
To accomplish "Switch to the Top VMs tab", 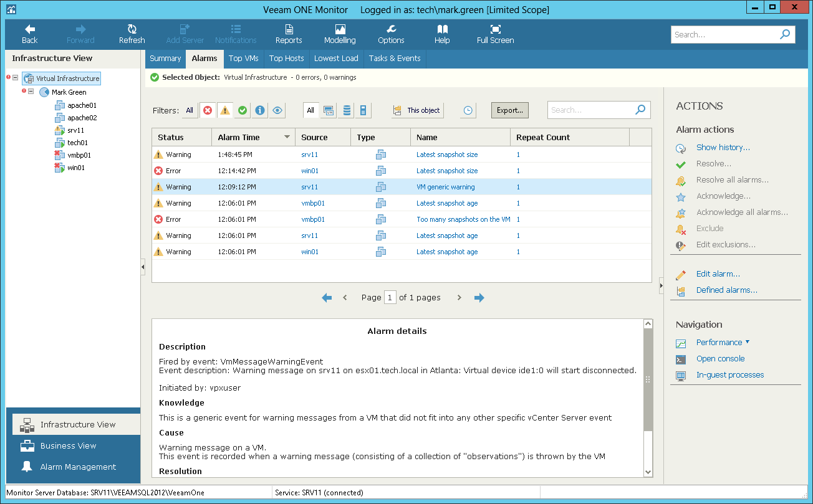I will [x=243, y=59].
